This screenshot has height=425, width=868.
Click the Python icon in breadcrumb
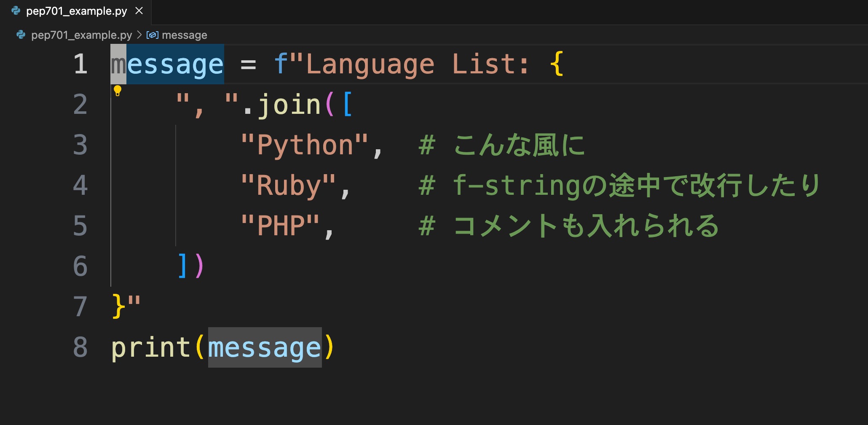(x=21, y=35)
